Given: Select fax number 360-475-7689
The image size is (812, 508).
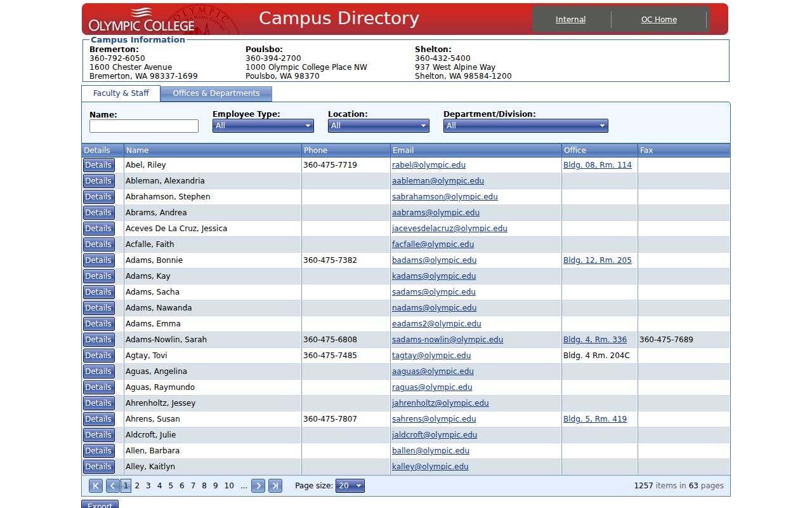Looking at the screenshot, I should click(x=666, y=340).
